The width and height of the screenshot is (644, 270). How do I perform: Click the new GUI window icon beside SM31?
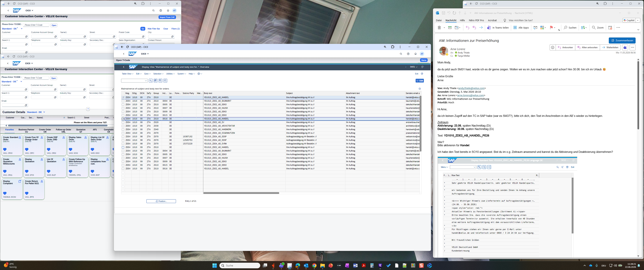(423, 67)
